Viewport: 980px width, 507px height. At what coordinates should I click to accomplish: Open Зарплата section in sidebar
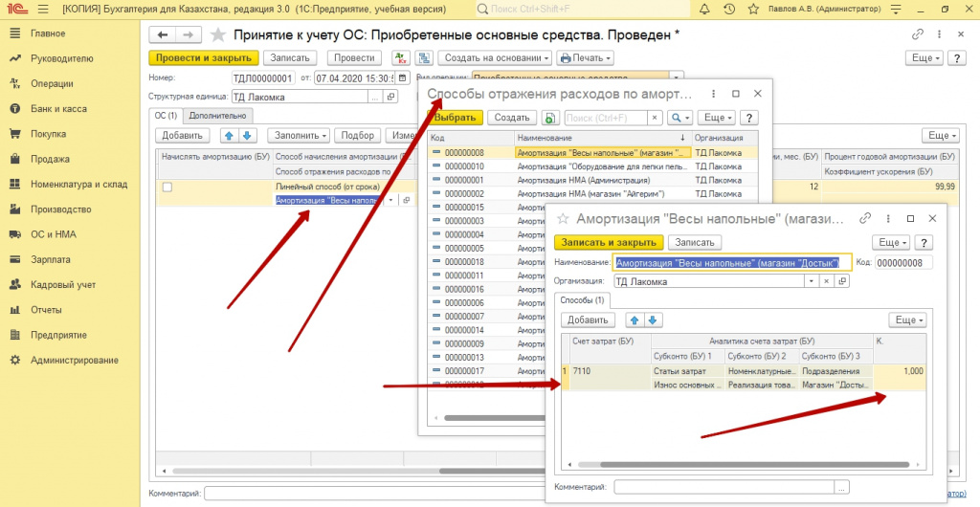51,260
